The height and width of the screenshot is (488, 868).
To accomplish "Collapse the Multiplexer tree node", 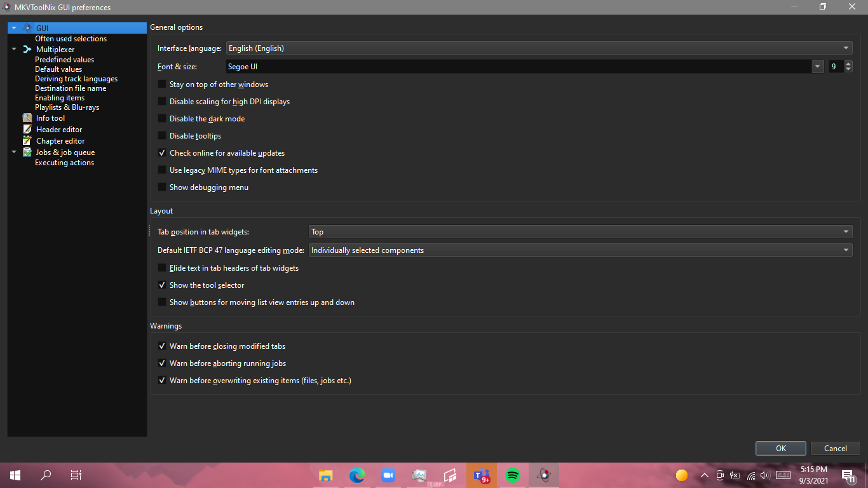I will [x=14, y=49].
